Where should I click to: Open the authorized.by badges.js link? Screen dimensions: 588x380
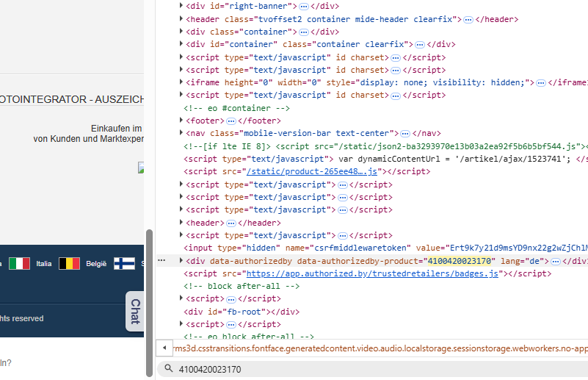click(372, 273)
